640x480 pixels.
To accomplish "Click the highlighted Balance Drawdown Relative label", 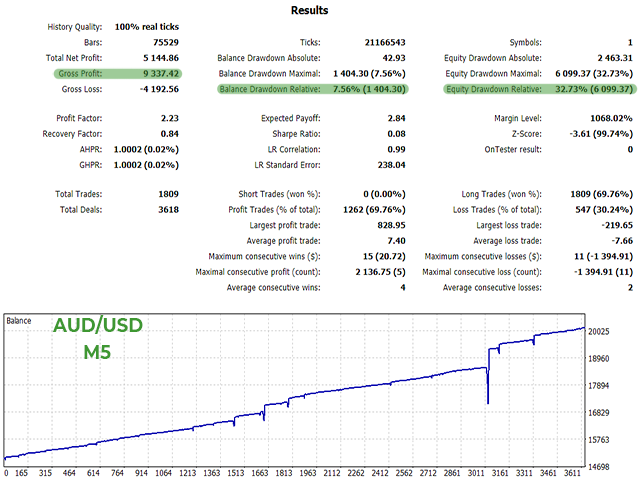I will coord(268,89).
